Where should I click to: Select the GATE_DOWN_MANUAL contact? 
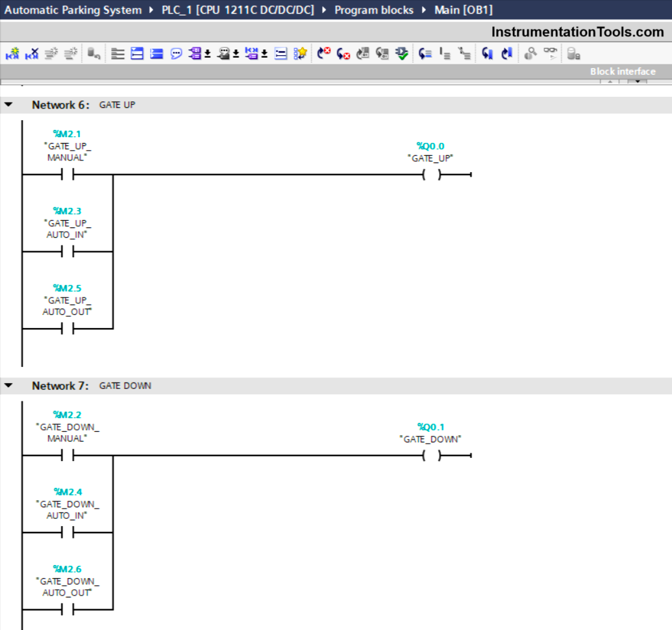click(x=68, y=455)
